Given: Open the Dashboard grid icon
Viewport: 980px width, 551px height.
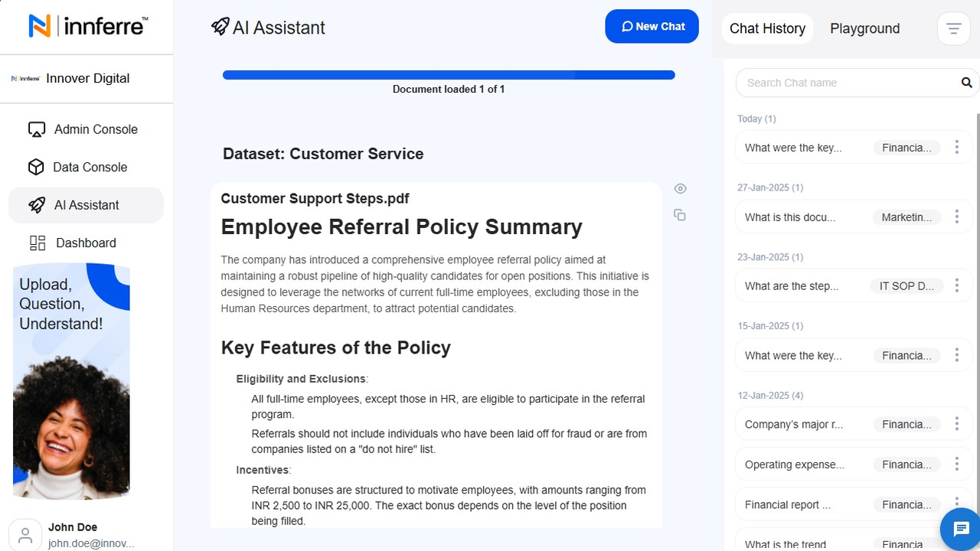Looking at the screenshot, I should point(38,243).
